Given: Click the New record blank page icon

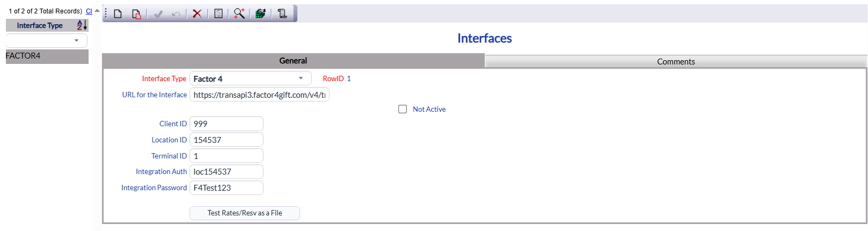Looking at the screenshot, I should coord(118,14).
